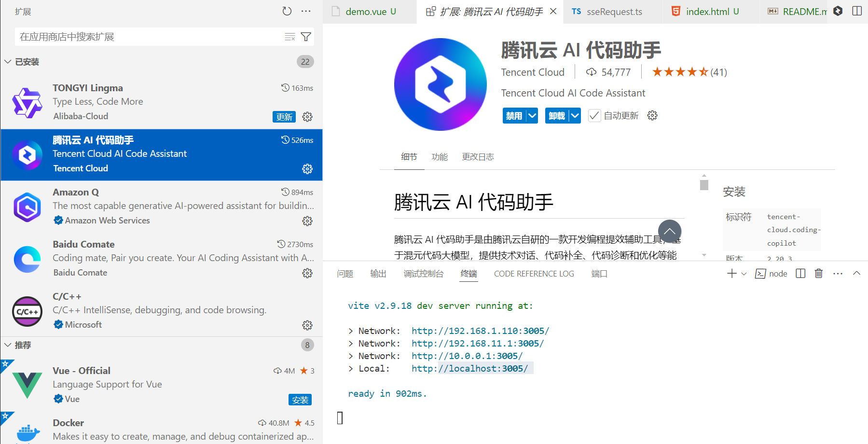Select the C/C++ extension row
Image resolution: width=868 pixels, height=444 pixels.
click(162, 311)
